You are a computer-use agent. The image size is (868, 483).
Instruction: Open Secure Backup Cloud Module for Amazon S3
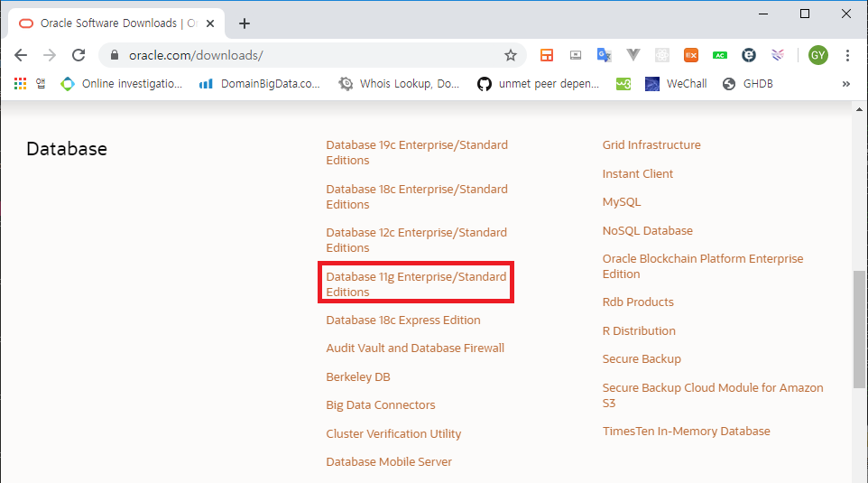713,395
